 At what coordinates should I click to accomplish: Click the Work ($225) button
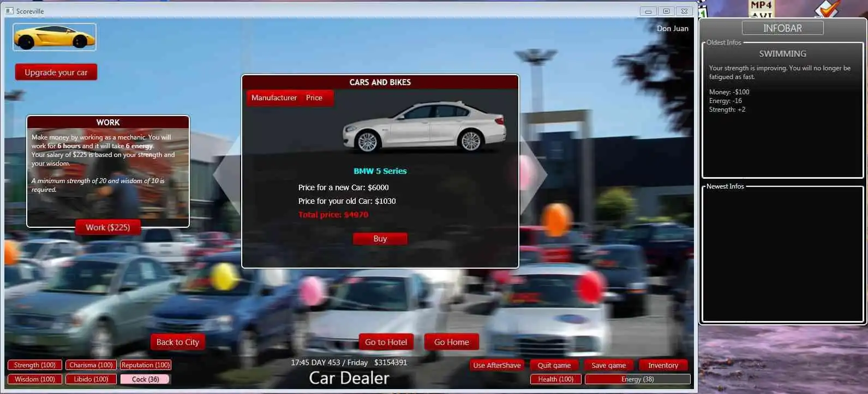point(108,227)
